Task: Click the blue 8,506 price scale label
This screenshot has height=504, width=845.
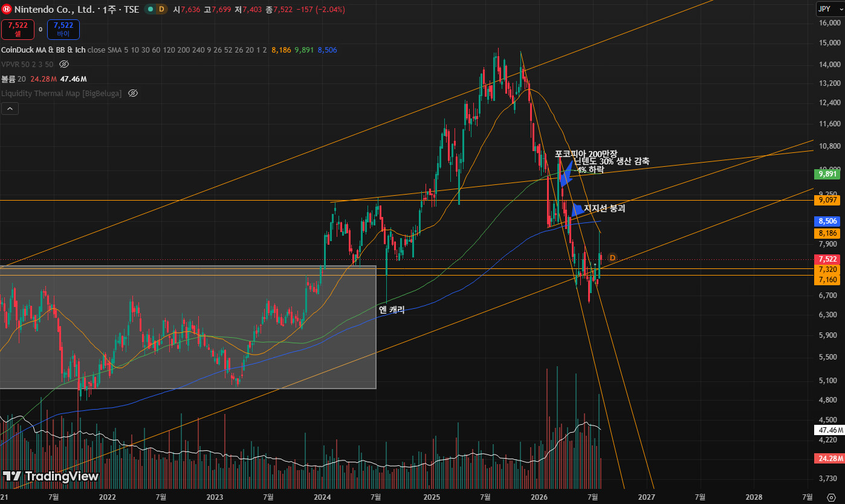Action: 827,221
